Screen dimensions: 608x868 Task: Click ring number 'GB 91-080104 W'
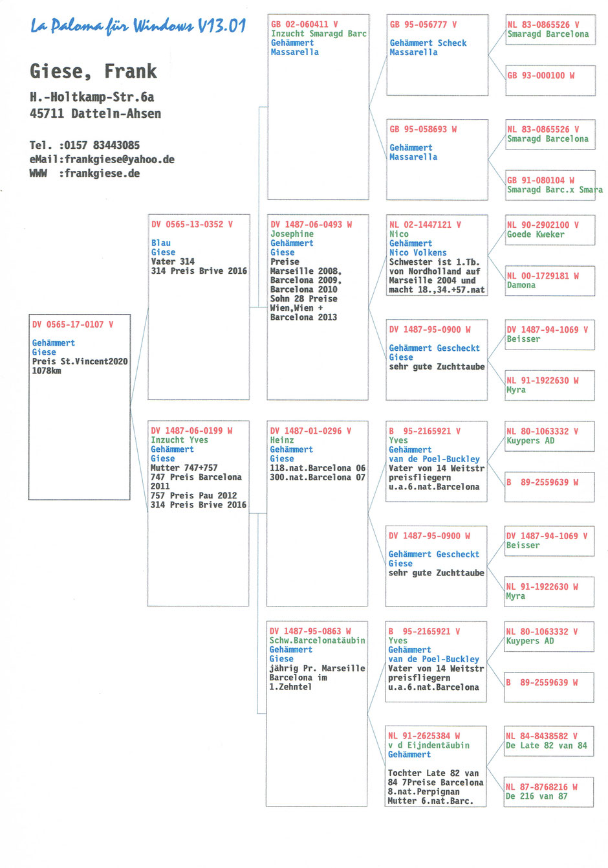541,181
